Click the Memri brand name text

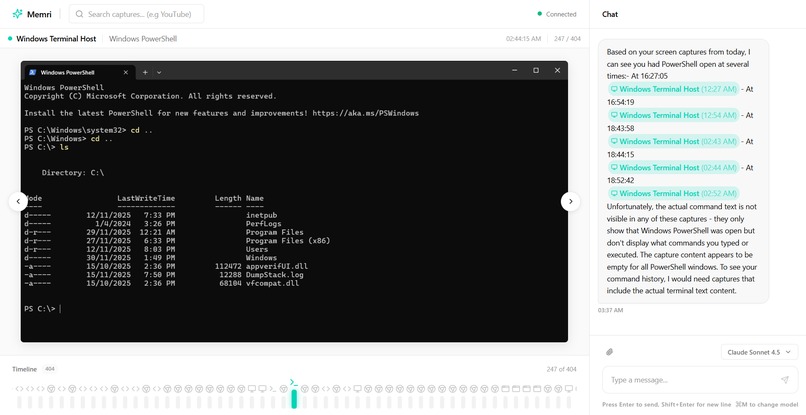click(39, 14)
